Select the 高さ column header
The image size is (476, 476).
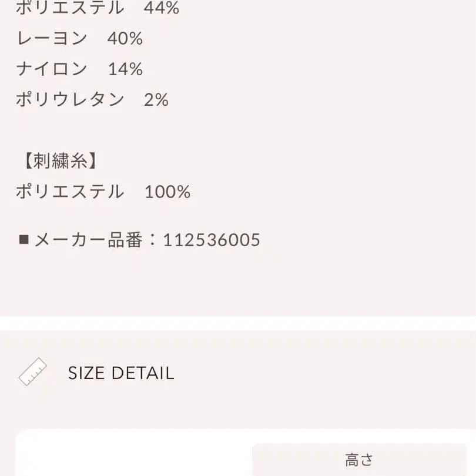coord(359,460)
